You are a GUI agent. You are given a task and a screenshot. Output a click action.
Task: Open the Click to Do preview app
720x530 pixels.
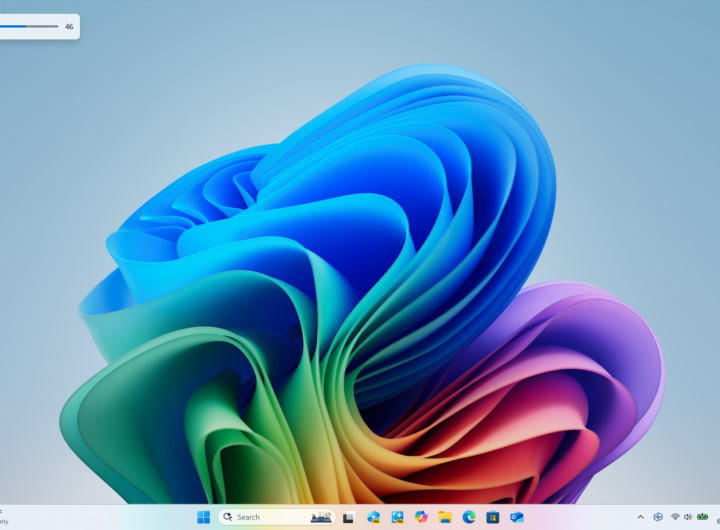(397, 517)
